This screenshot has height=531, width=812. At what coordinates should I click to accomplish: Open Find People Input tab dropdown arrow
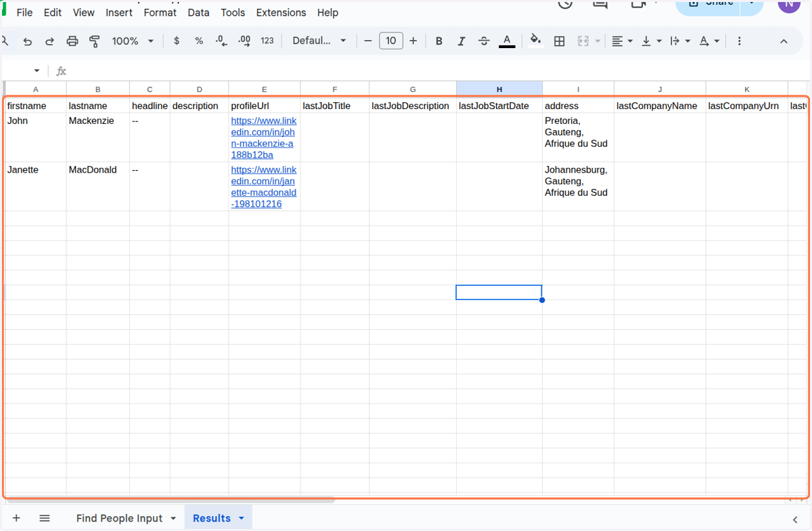pos(173,518)
